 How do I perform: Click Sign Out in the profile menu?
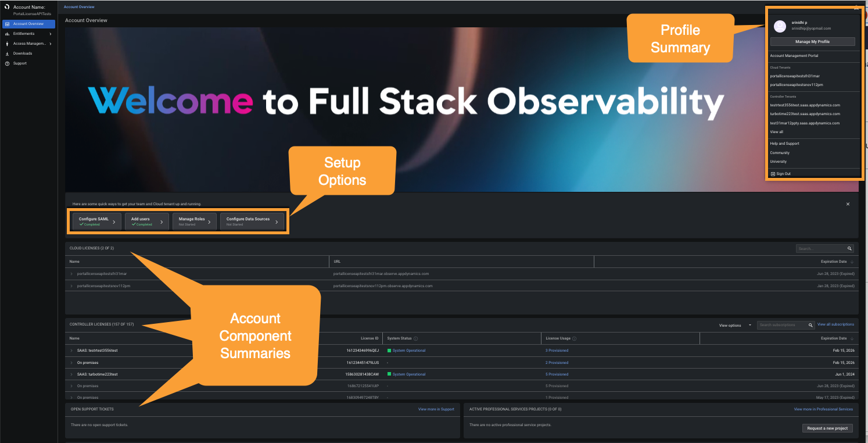(783, 174)
